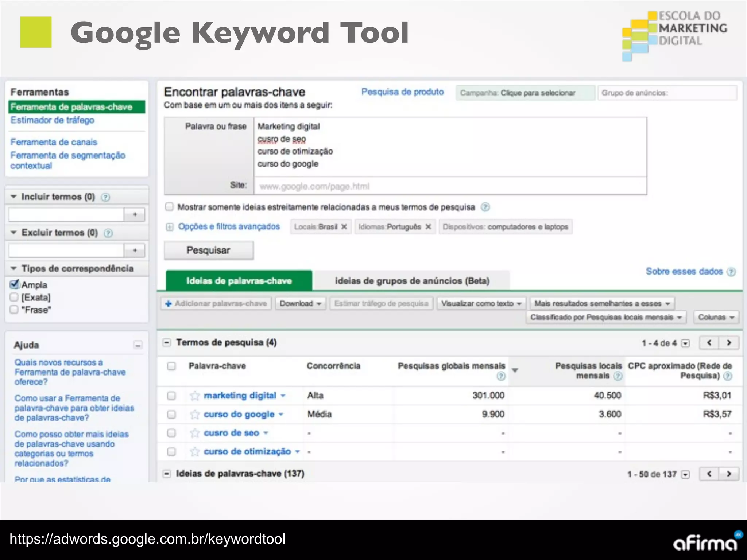747x560 pixels.
Task: Open the Download dropdown
Action: point(301,303)
